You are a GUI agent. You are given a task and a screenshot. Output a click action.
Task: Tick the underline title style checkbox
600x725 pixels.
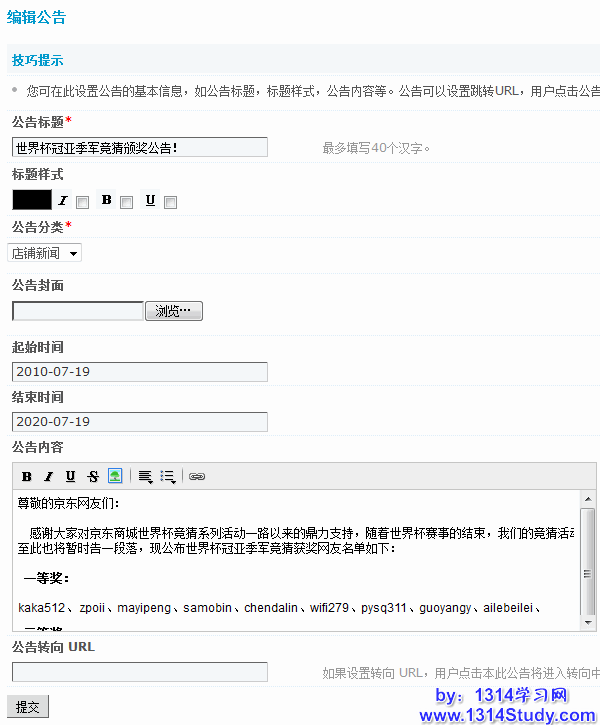pos(171,202)
